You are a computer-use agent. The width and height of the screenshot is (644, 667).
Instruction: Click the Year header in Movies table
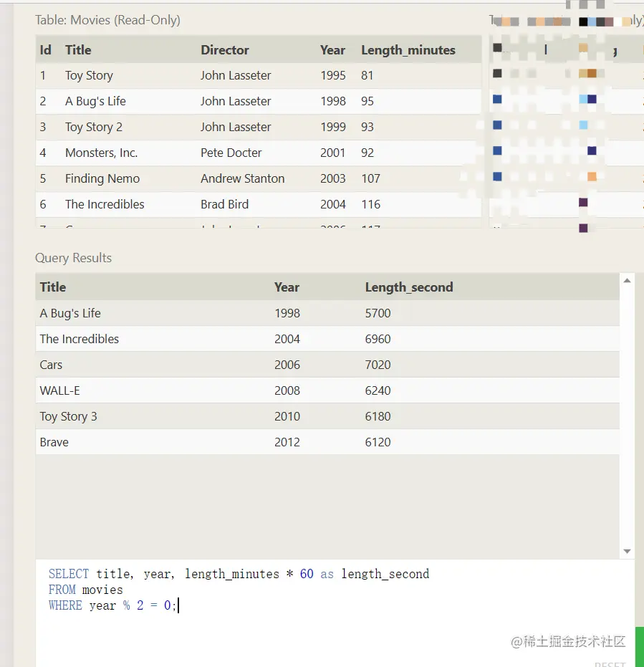(332, 49)
